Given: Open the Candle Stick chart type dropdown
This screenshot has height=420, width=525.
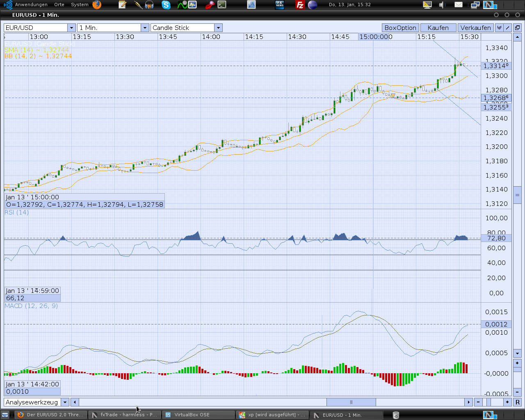Looking at the screenshot, I should [x=218, y=27].
